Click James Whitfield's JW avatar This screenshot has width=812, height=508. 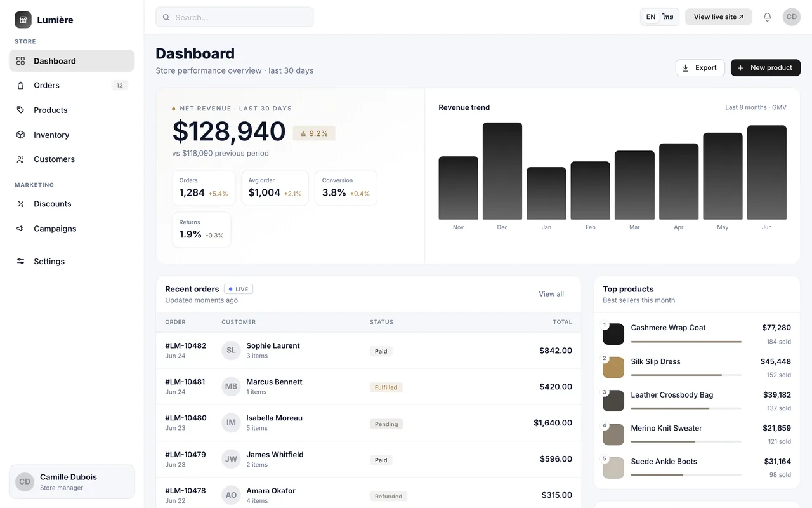tap(231, 459)
